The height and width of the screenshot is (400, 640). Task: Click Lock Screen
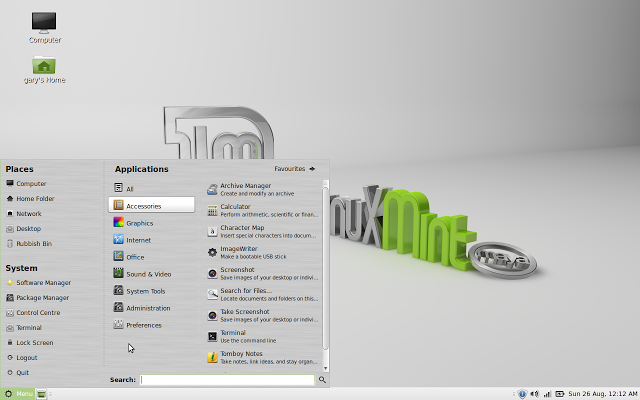pyautogui.click(x=30, y=342)
